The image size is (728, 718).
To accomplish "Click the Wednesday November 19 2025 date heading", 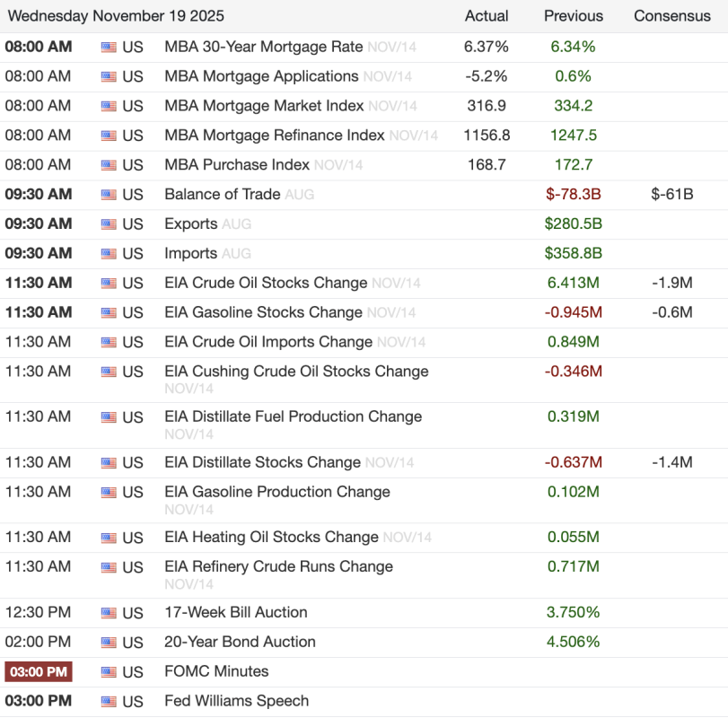I will pos(117,16).
